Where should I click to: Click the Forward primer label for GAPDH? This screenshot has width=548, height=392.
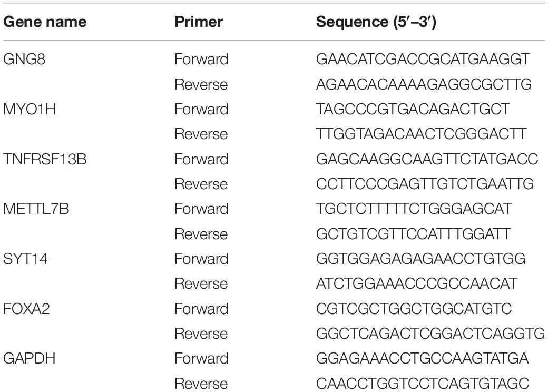(x=201, y=358)
